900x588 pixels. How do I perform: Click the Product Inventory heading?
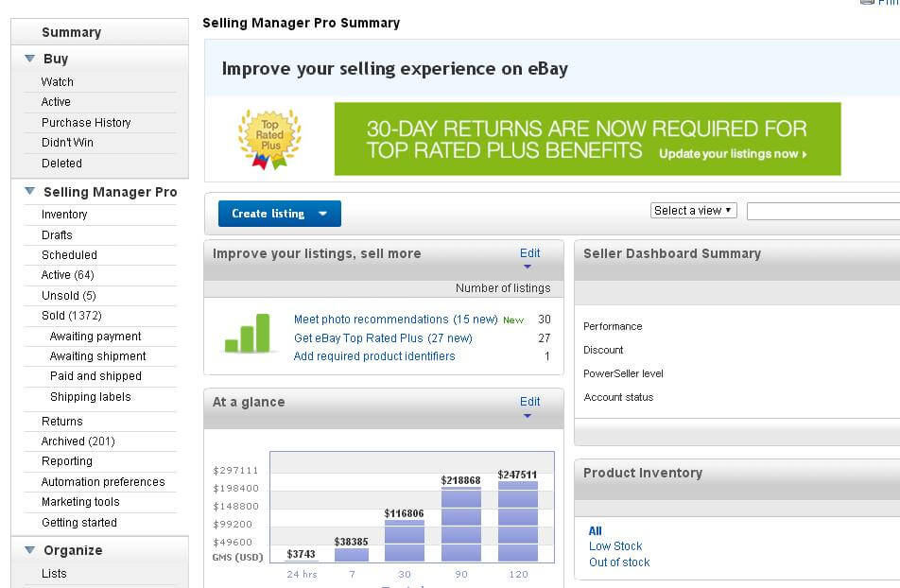(x=643, y=474)
